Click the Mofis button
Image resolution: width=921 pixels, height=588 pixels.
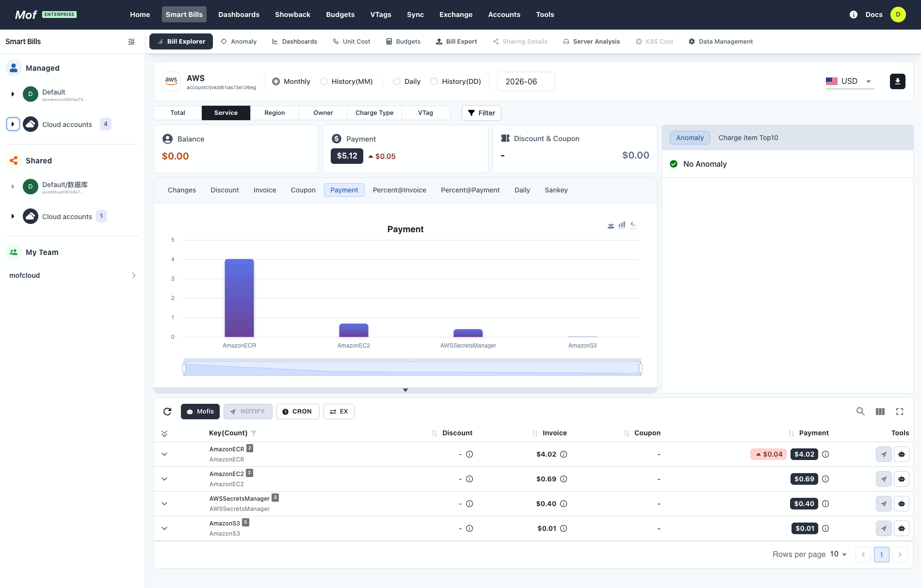pos(200,412)
